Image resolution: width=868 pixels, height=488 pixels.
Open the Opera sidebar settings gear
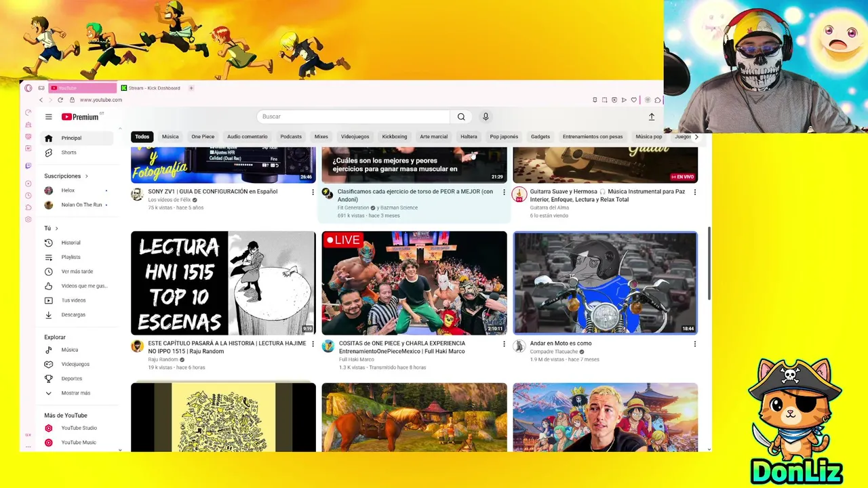pos(28,220)
